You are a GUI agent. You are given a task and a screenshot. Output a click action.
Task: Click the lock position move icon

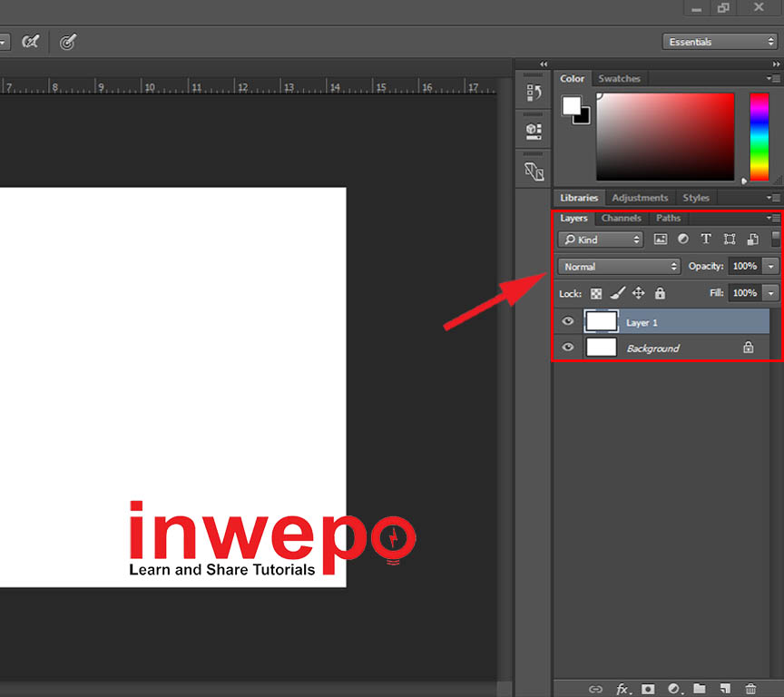click(638, 293)
